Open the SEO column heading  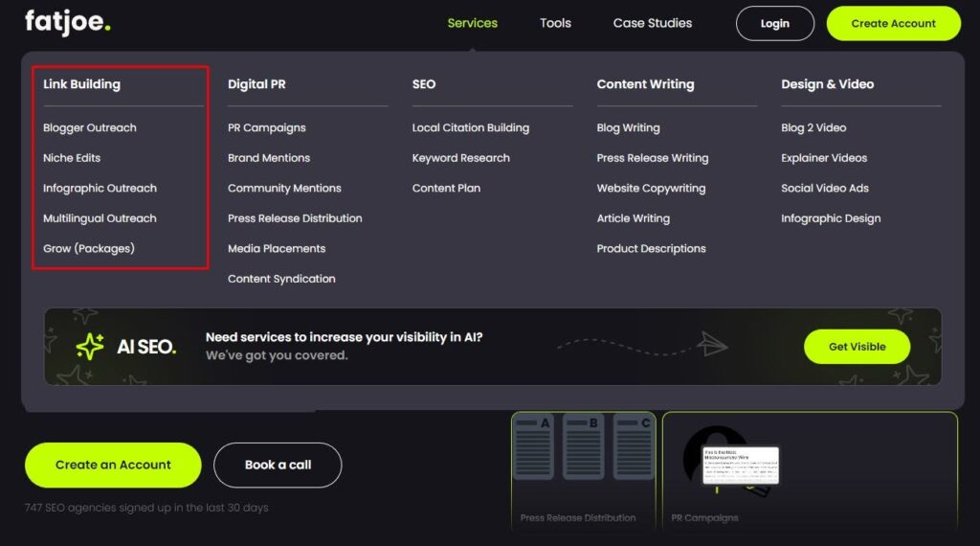(x=424, y=83)
